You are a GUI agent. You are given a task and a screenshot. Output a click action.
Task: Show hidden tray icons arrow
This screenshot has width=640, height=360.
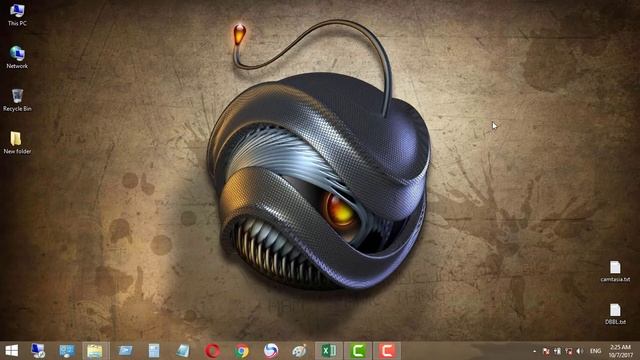(534, 351)
